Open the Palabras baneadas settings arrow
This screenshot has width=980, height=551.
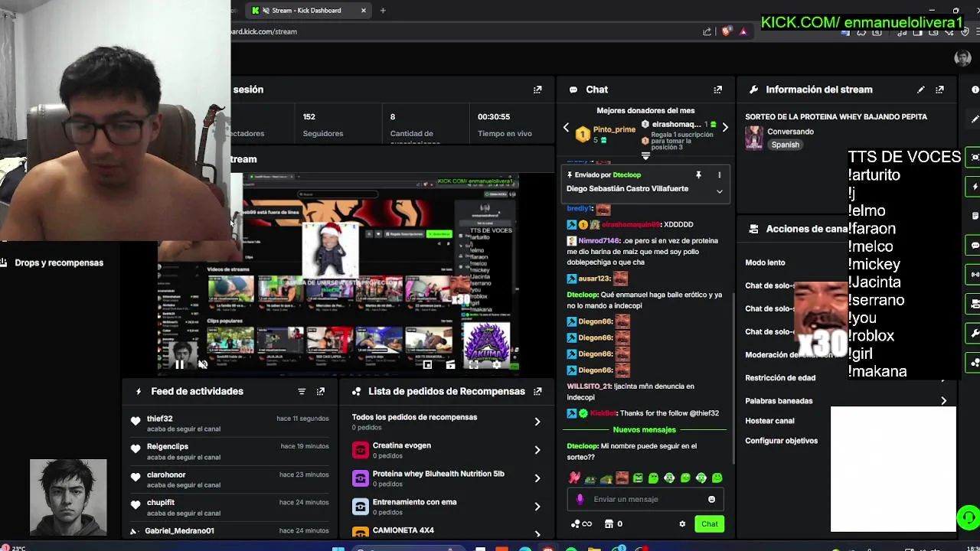943,401
